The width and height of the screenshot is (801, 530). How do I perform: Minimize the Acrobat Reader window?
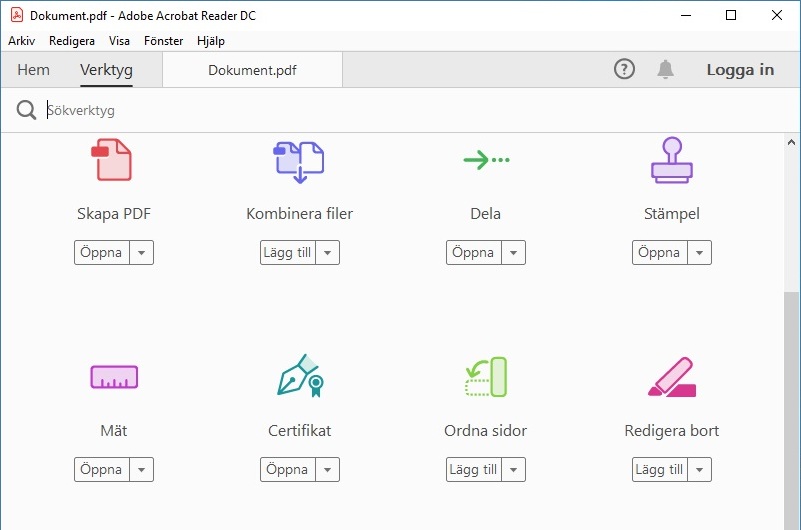pyautogui.click(x=686, y=15)
